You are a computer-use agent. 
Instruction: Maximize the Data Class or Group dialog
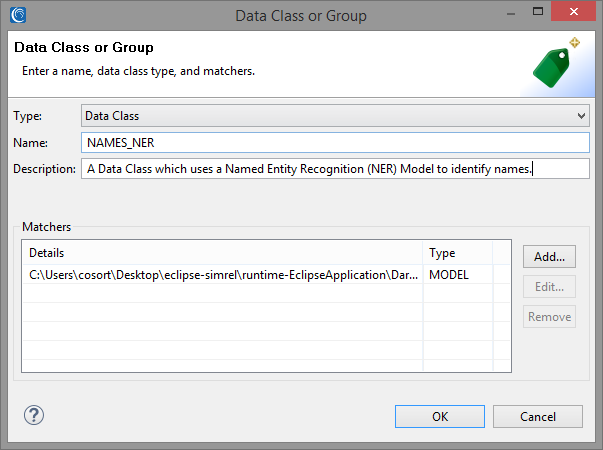coord(538,12)
